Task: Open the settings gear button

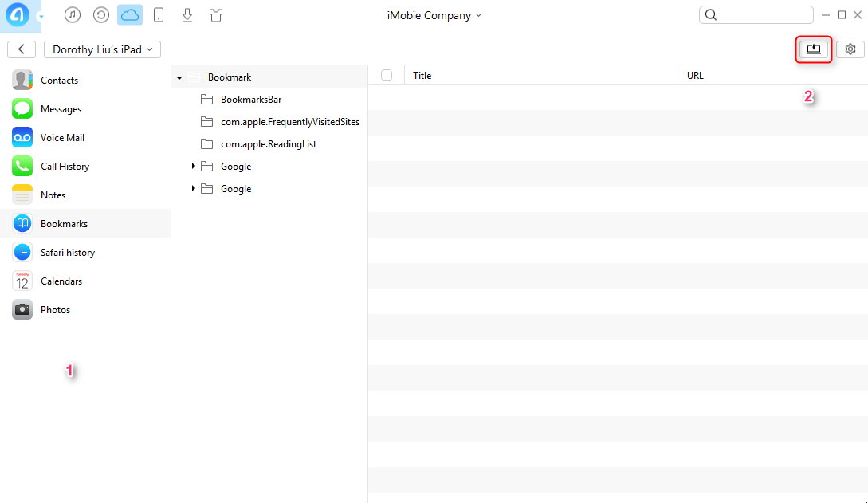Action: (850, 49)
